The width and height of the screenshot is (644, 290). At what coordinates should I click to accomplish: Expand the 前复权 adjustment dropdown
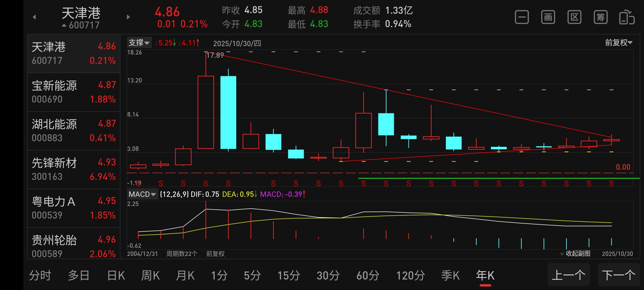click(x=619, y=43)
